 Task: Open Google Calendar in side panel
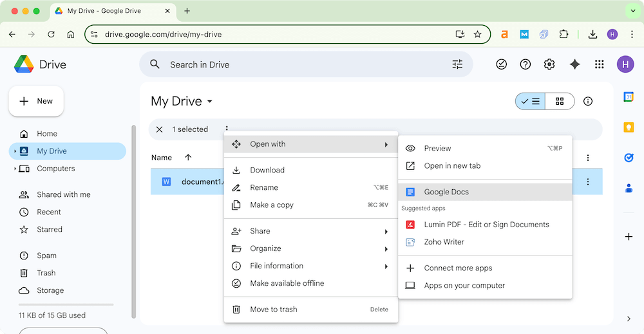pos(629,97)
